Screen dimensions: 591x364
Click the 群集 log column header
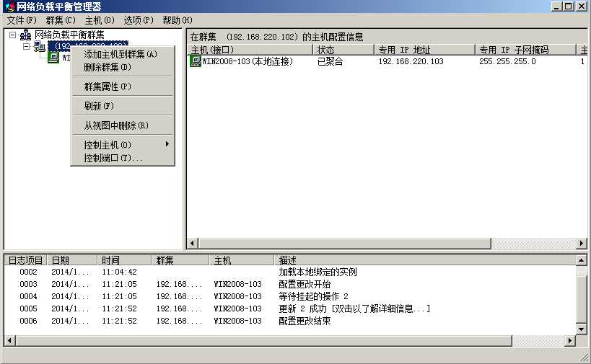(x=180, y=260)
